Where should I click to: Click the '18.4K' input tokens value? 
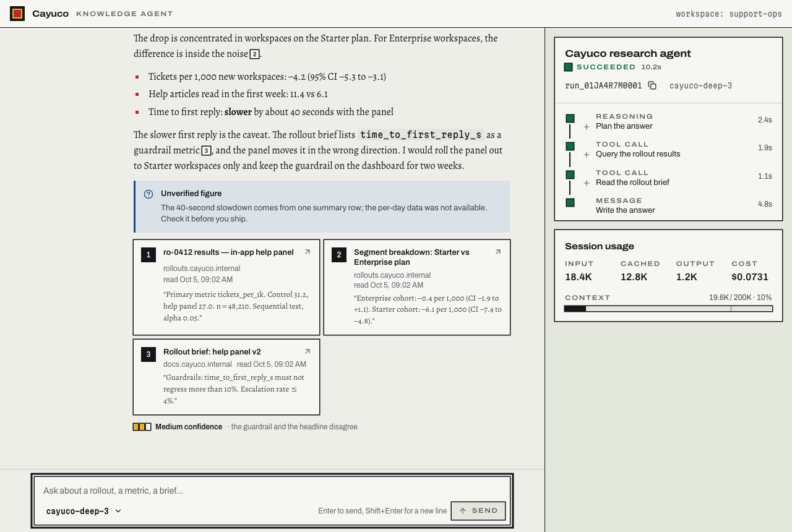click(x=579, y=277)
